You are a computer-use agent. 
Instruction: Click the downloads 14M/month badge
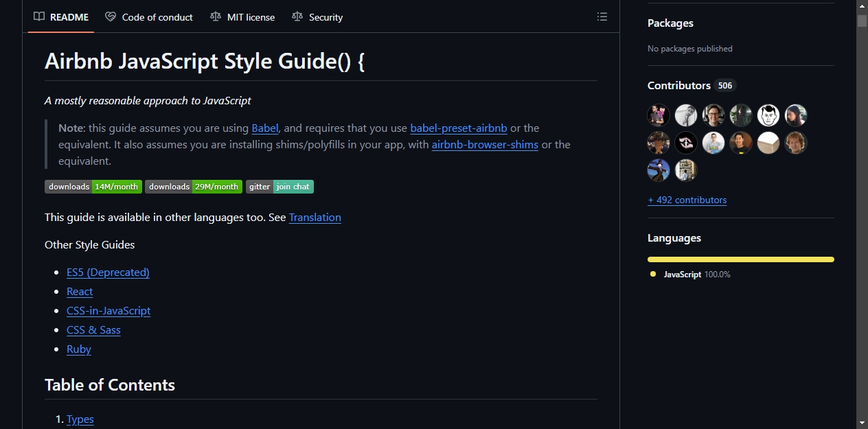(x=93, y=187)
